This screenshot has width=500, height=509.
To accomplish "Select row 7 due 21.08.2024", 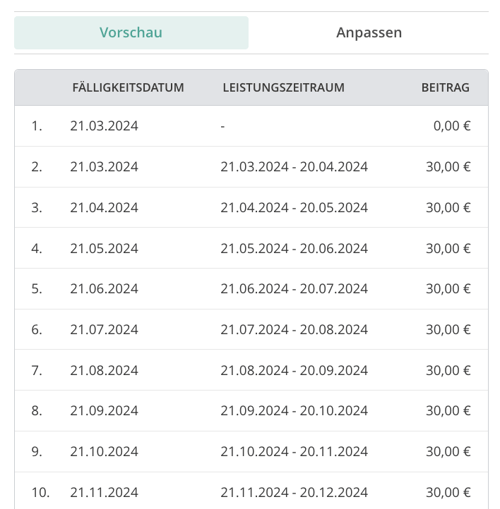I will 251,370.
